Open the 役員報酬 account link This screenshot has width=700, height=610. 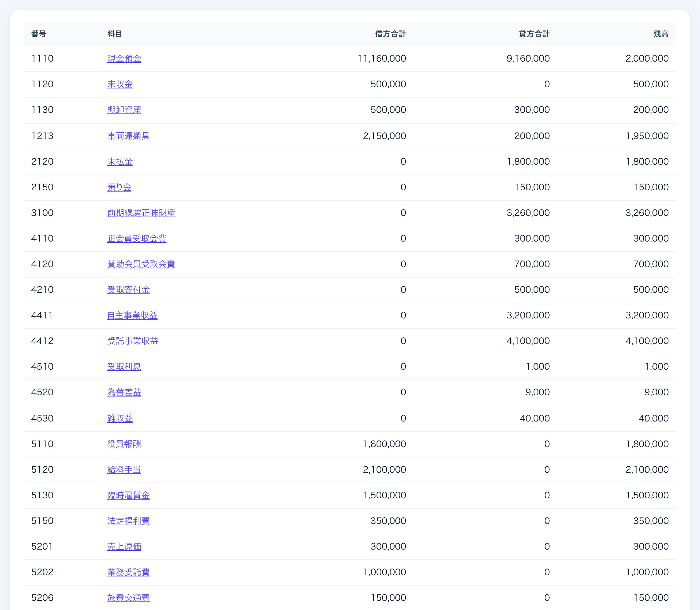(x=124, y=444)
